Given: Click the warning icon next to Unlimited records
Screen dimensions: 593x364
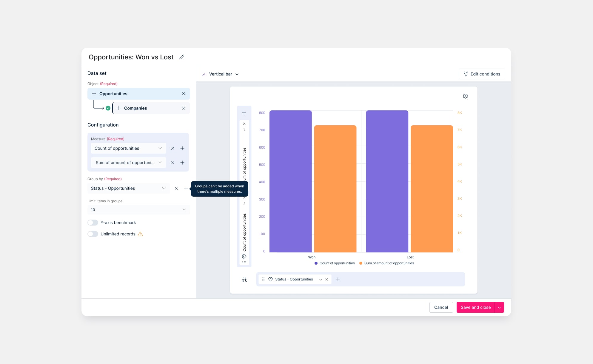Looking at the screenshot, I should 140,234.
